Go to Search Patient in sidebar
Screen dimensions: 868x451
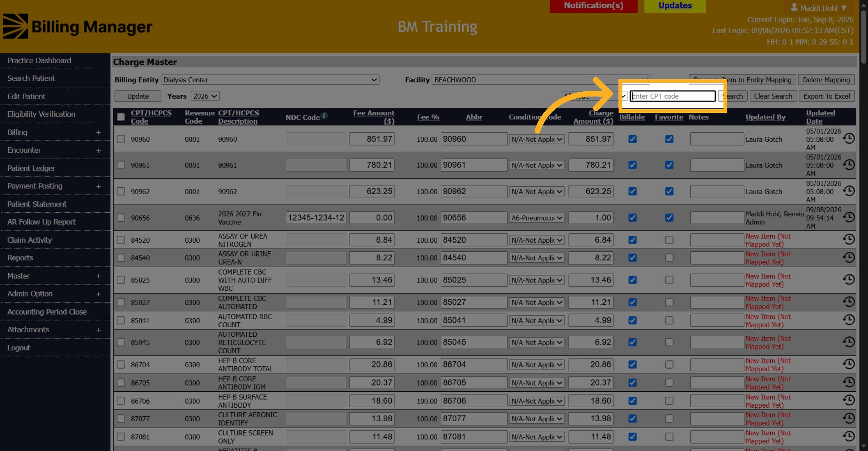31,78
